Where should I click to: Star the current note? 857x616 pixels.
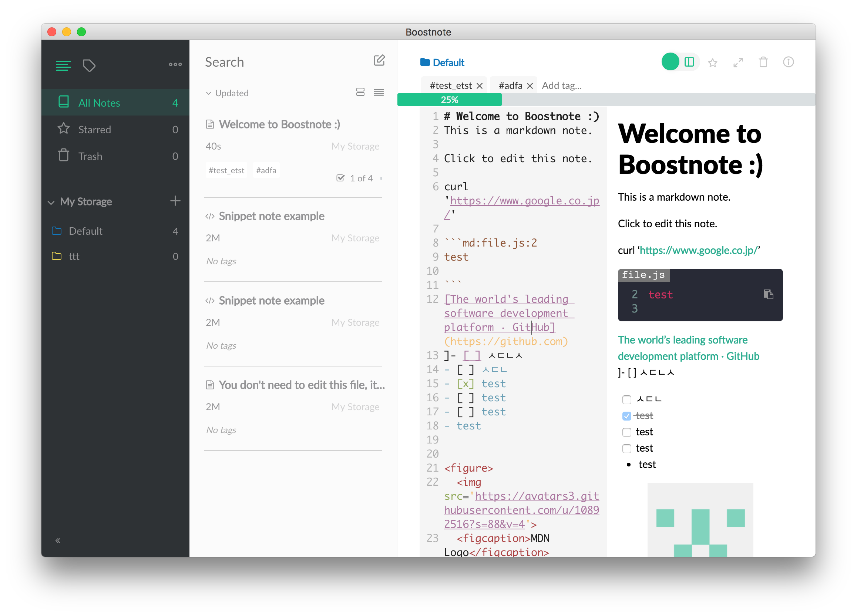(x=713, y=62)
